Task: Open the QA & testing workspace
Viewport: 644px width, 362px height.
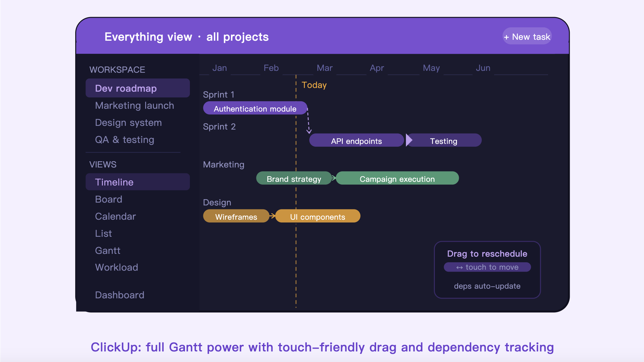Action: (125, 140)
